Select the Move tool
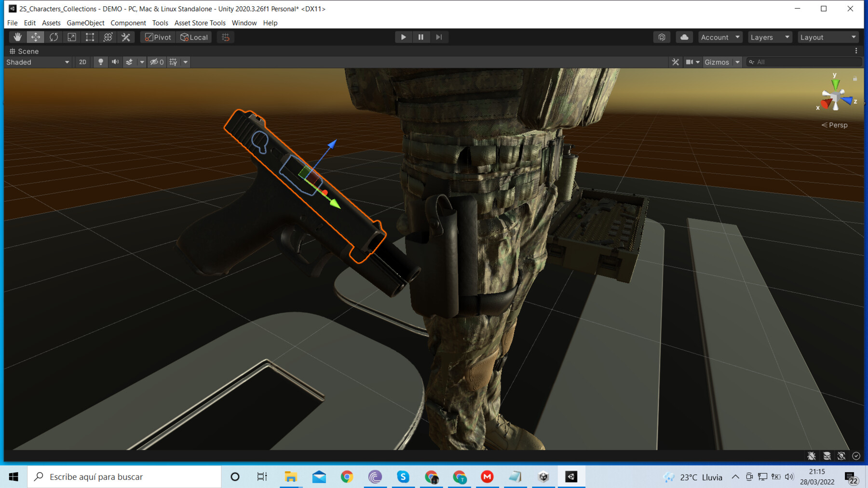The height and width of the screenshot is (488, 868). pyautogui.click(x=36, y=37)
